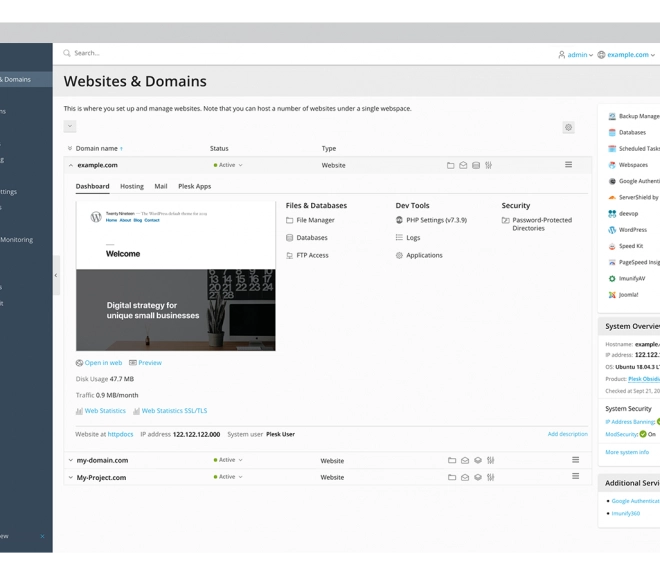
Task: Open sliders icon in My-Project.com row
Action: 490,477
